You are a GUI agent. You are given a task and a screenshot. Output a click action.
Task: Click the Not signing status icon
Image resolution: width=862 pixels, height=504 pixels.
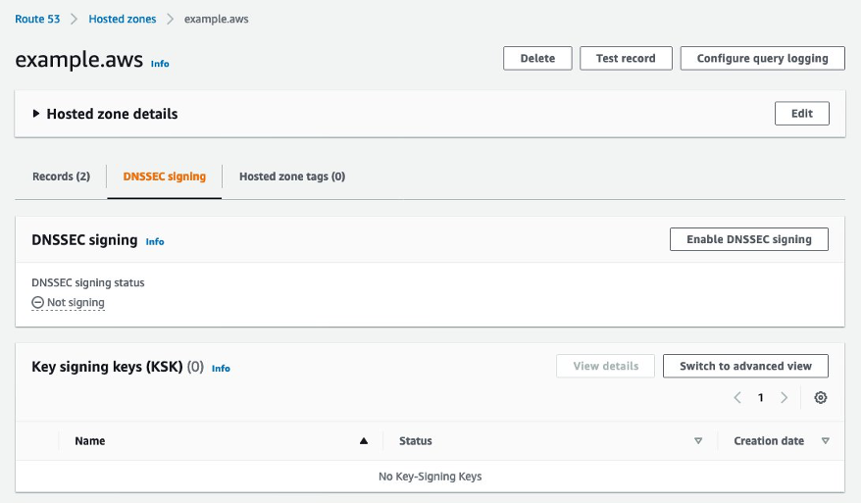pyautogui.click(x=37, y=302)
